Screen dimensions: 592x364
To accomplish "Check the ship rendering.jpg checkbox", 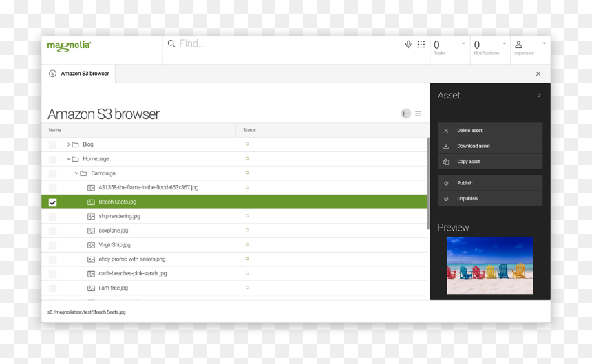I will point(53,217).
